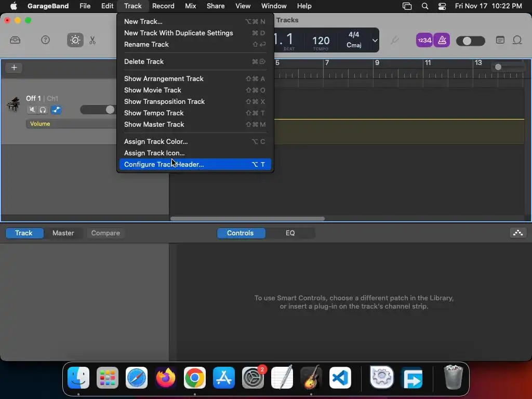Choose New Track With Duplicate Settings

point(195,33)
